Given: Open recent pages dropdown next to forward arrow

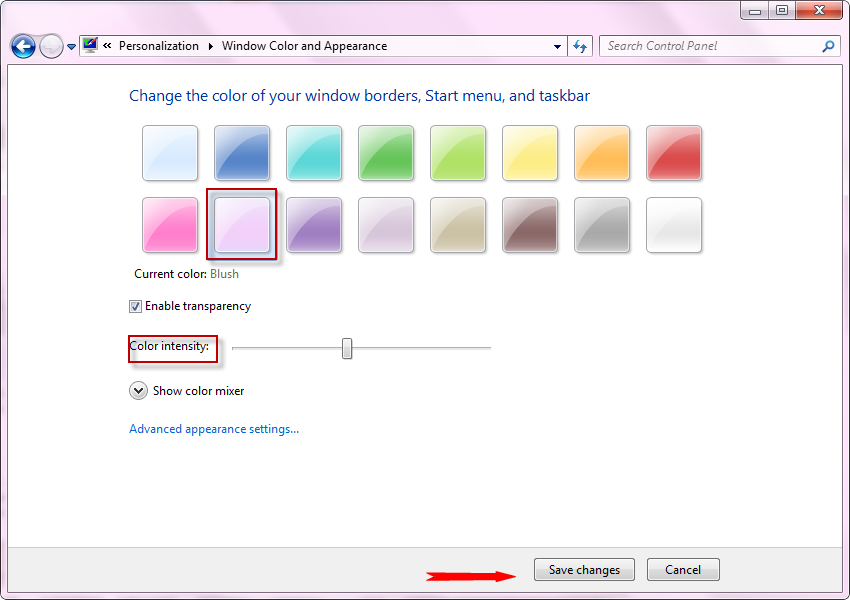Looking at the screenshot, I should (x=71, y=47).
